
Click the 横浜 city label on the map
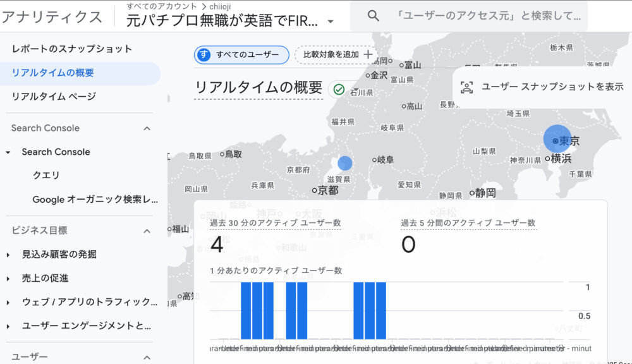561,159
